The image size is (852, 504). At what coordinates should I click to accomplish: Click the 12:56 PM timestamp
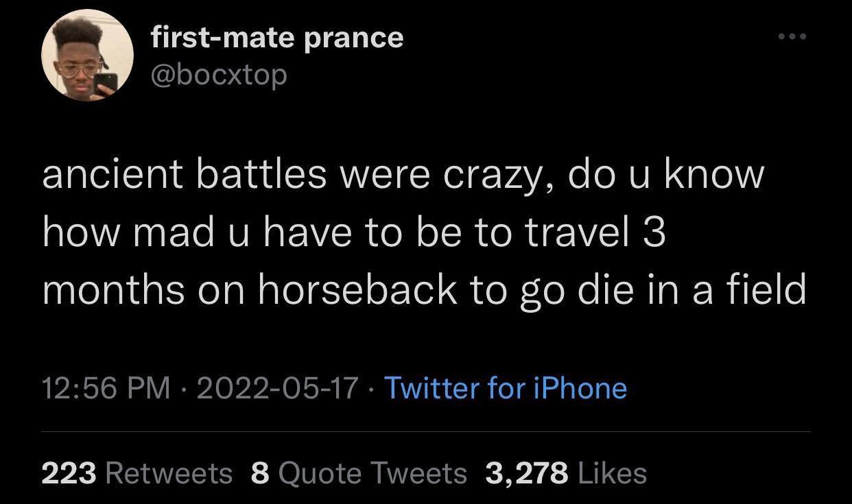(106, 388)
